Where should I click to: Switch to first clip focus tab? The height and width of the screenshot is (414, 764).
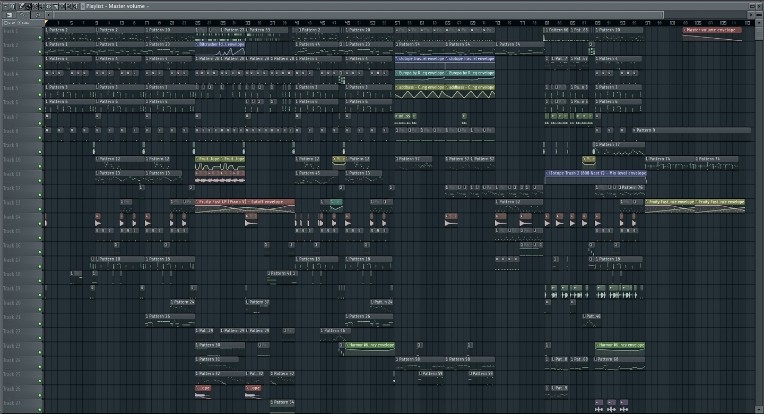(9, 15)
